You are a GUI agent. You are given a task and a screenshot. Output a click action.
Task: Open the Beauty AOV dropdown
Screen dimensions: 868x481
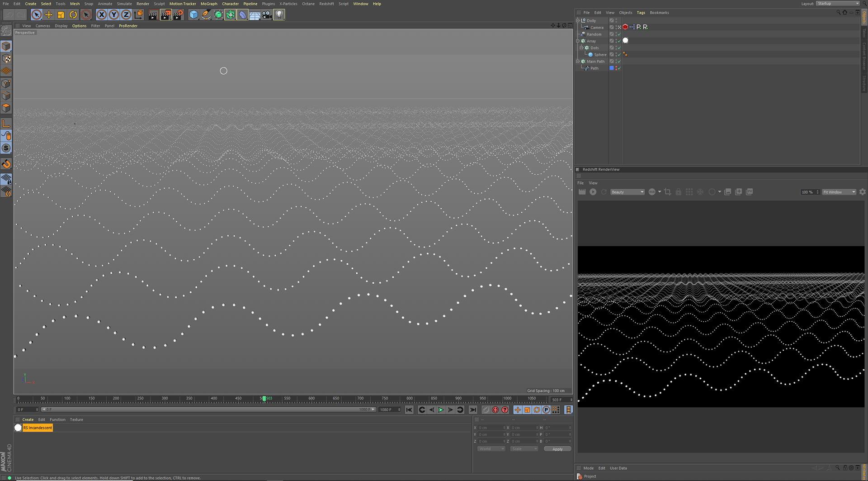point(627,192)
